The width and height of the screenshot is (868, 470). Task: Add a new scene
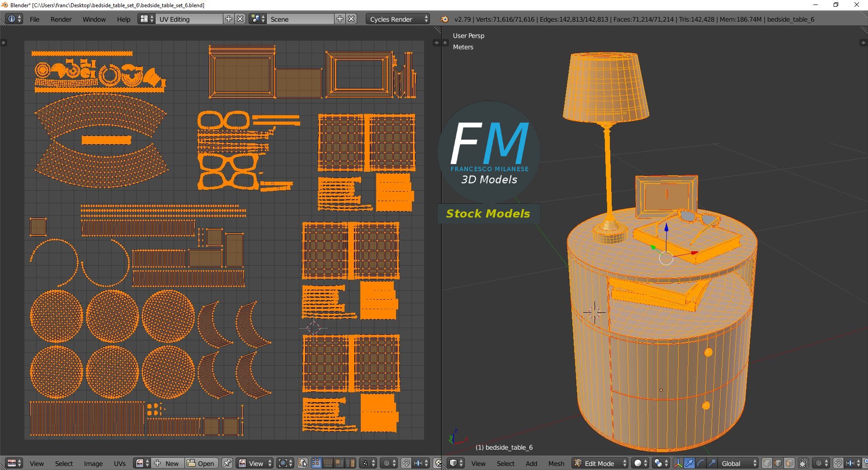point(340,19)
